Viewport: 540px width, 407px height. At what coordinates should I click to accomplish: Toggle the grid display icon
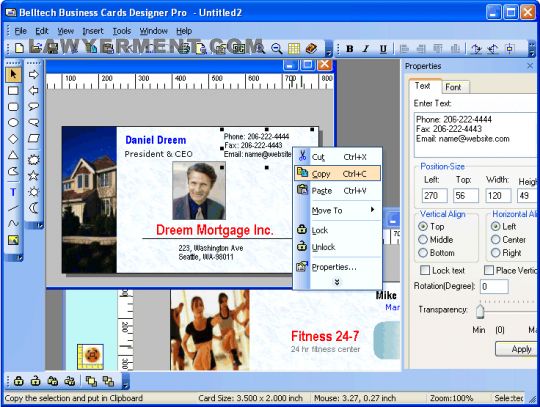click(294, 49)
